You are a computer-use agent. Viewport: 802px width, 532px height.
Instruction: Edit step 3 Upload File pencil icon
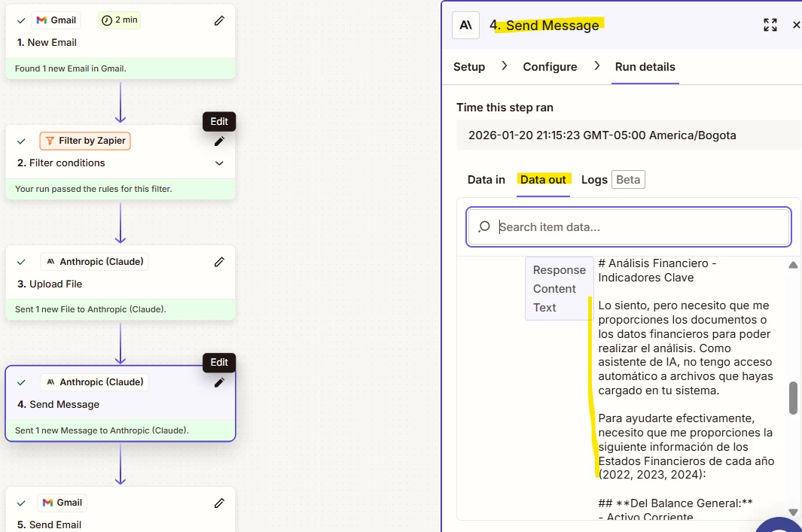point(219,262)
